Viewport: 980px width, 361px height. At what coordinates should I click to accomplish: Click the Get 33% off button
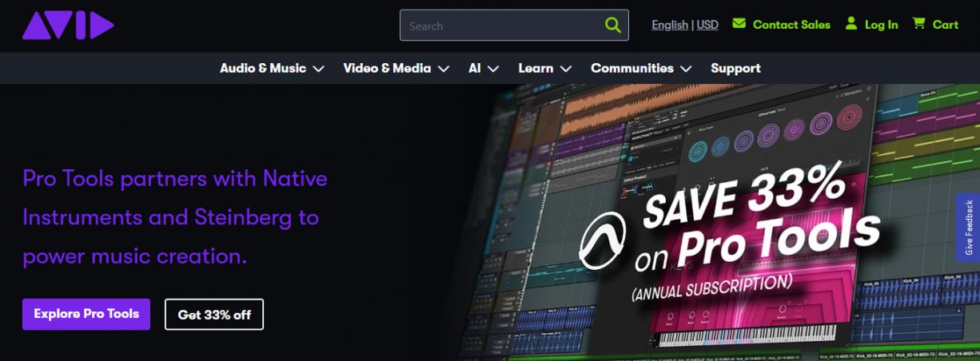tap(214, 315)
